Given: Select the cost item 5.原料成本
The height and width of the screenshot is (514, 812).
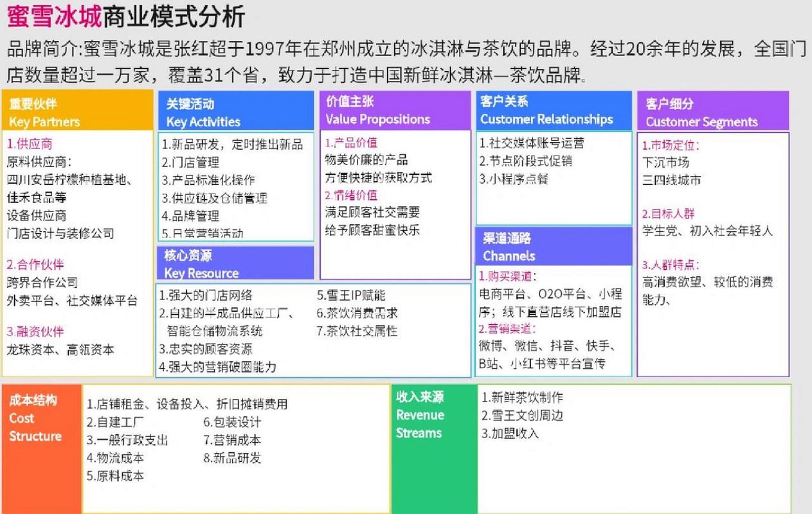Looking at the screenshot, I should [x=115, y=477].
